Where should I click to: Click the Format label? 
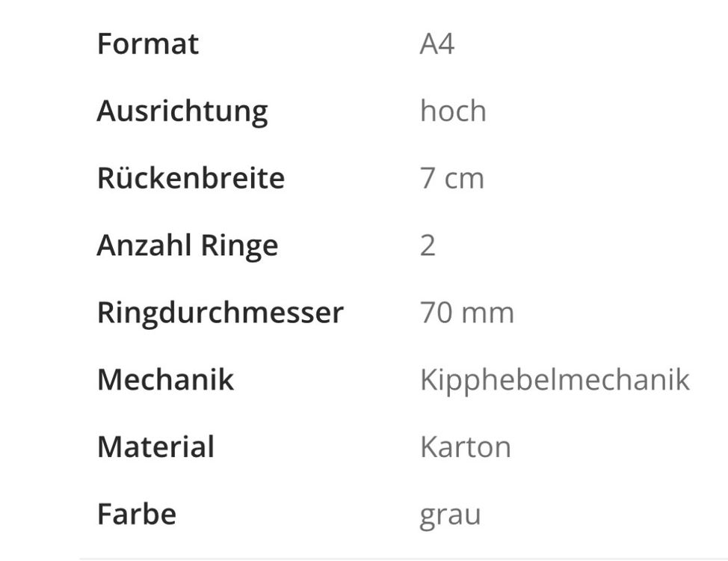pos(148,44)
